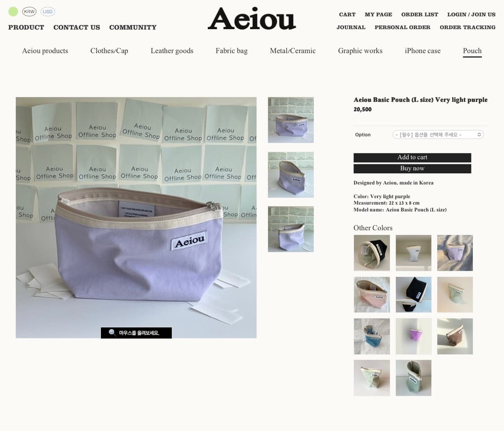Open the Fabric bag category
This screenshot has height=431, width=504.
click(232, 51)
